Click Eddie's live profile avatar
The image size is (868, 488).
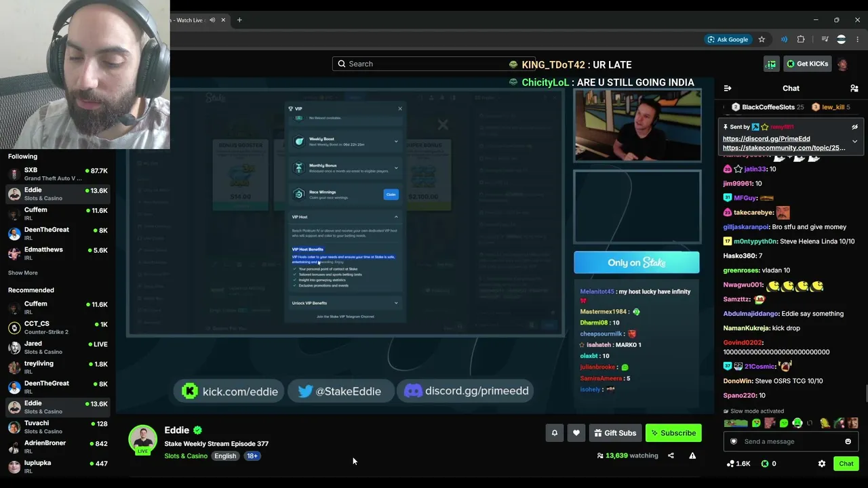[x=143, y=440]
